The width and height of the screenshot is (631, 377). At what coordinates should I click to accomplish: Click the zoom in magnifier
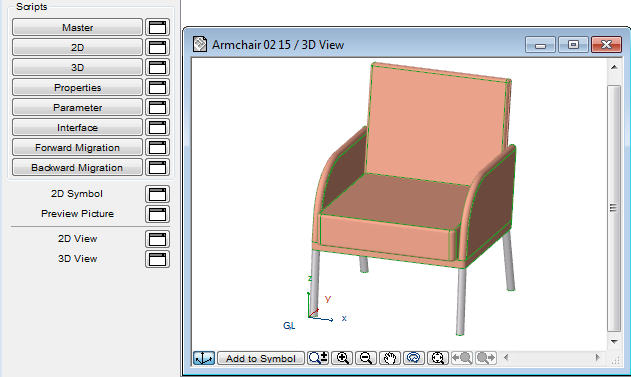click(342, 358)
